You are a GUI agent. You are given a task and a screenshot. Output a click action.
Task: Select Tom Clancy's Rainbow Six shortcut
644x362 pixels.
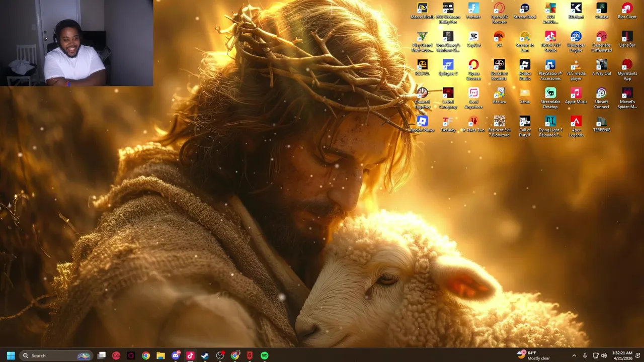[x=448, y=42]
